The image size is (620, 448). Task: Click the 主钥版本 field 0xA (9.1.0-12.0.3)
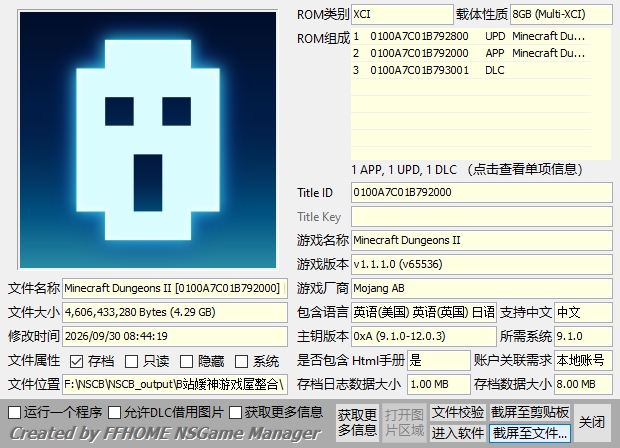(423, 336)
